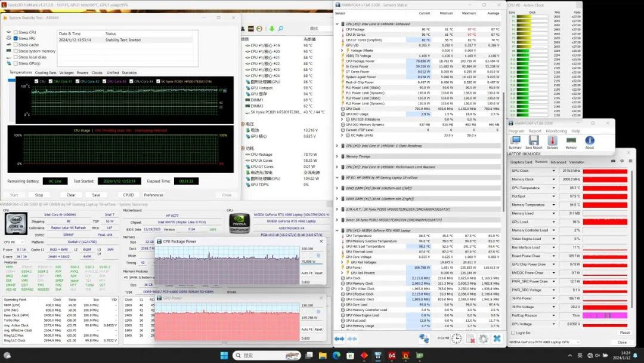Open Task View on the taskbar

click(309, 355)
